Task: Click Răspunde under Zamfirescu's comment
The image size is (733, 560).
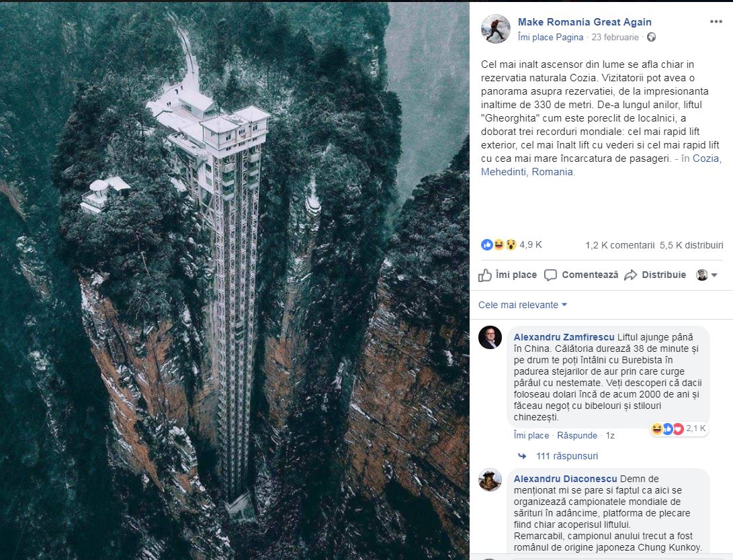Action: [577, 435]
